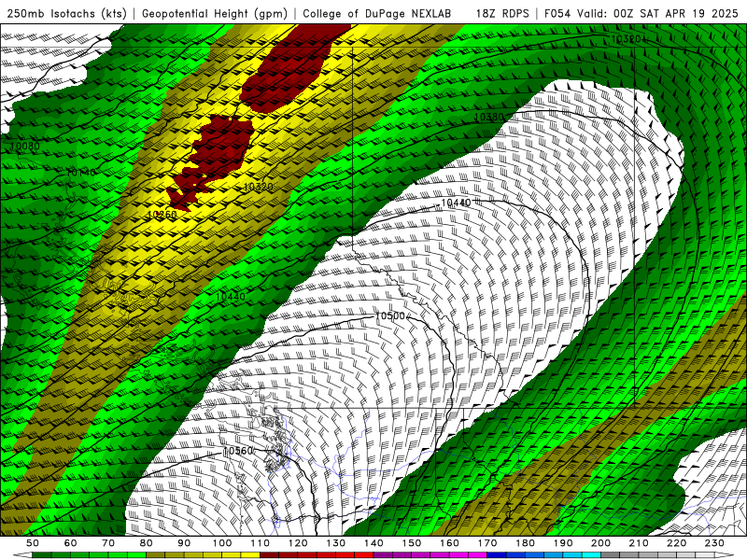Click the 10440 label in the green band
The height and width of the screenshot is (560, 747).
coord(230,297)
